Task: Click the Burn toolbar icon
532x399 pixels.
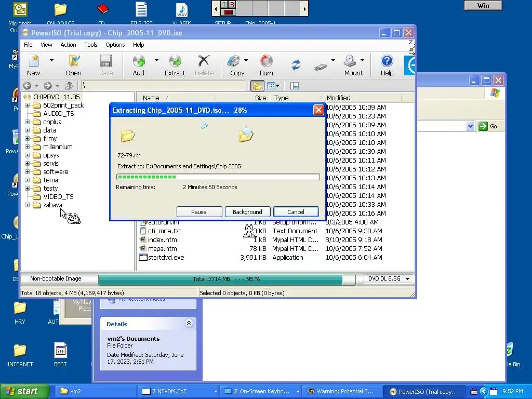Action: pos(267,65)
